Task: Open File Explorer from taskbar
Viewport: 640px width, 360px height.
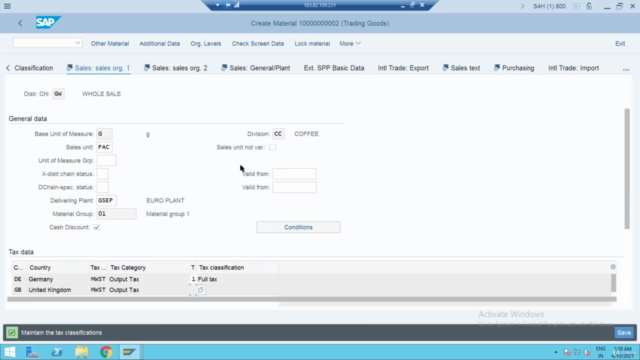Action: click(82, 352)
